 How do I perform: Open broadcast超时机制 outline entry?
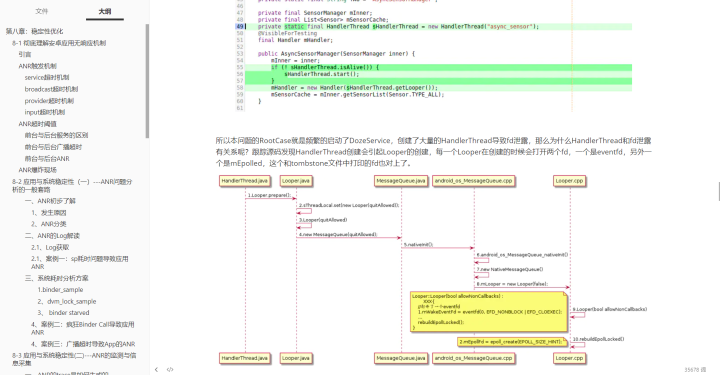[51, 89]
